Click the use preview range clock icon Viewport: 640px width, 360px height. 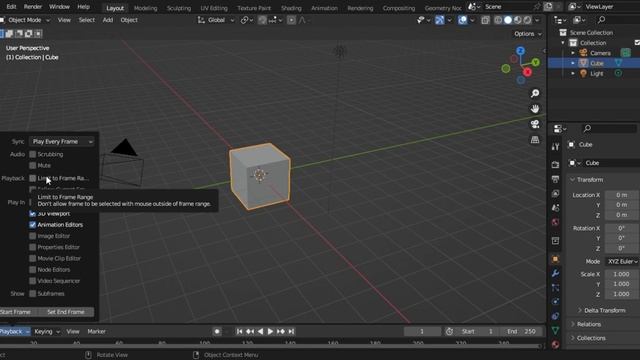[x=449, y=331]
